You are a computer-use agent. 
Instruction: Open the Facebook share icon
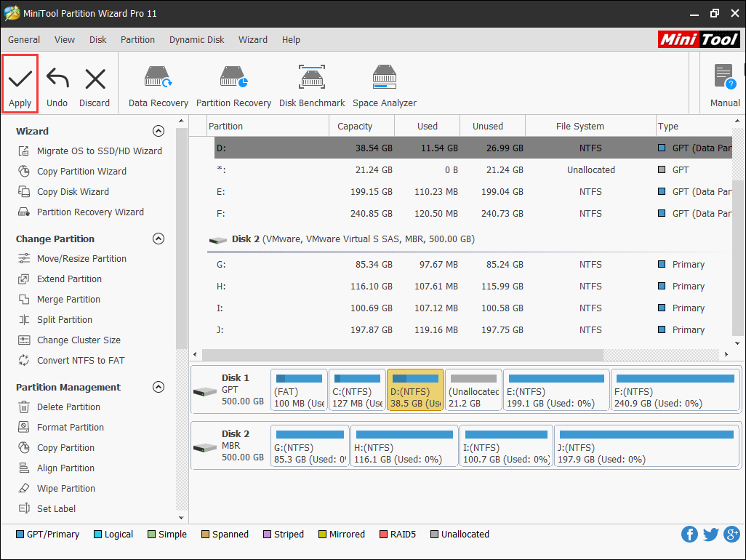coord(689,535)
